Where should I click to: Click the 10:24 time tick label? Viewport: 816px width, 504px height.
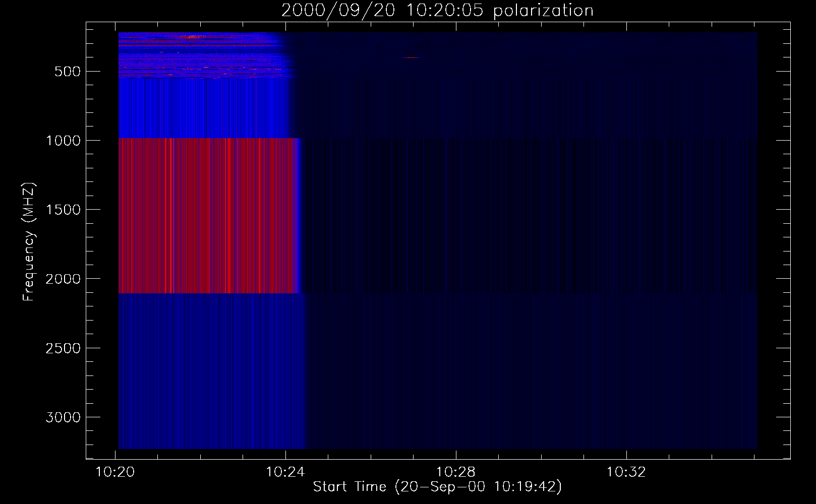285,472
